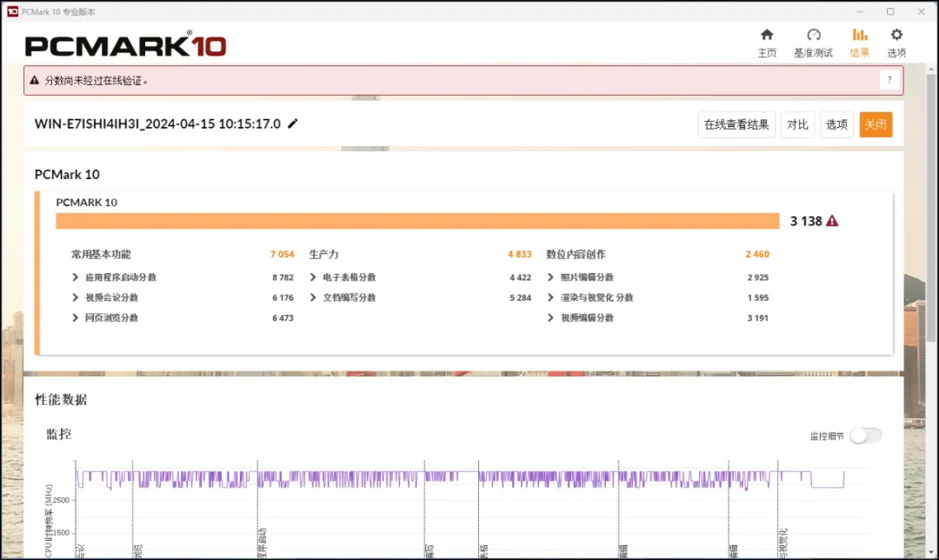Click the 8 782 app startup score

(283, 277)
